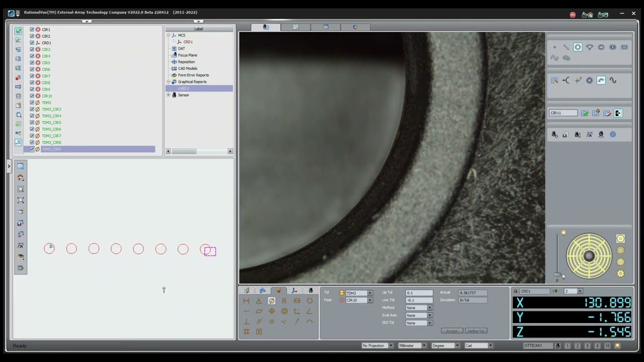Click the Label column header
Image resolution: width=644 pixels, height=362 pixels.
[x=199, y=29]
